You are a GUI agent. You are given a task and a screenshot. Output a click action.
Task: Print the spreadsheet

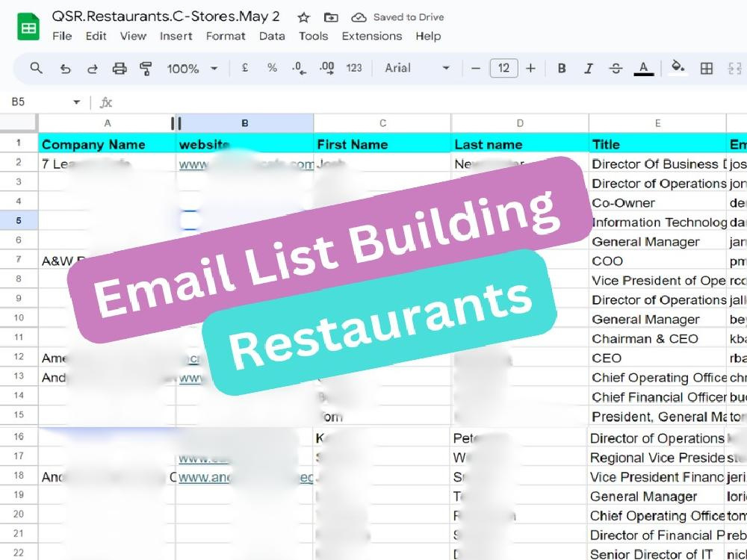pos(119,69)
